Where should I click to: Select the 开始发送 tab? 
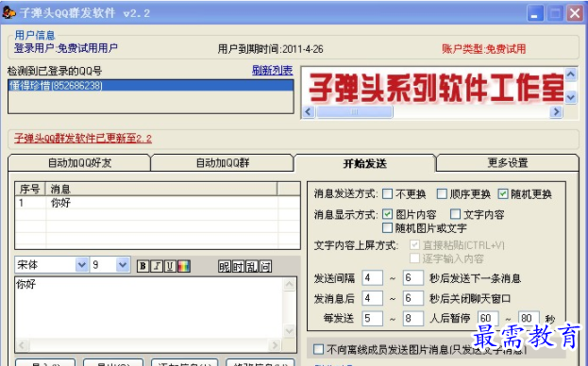[x=365, y=163]
